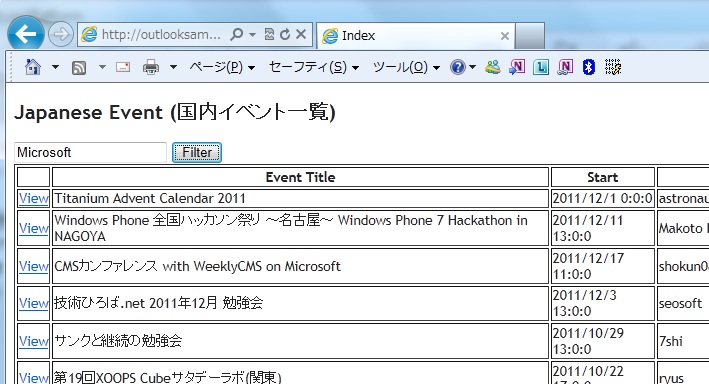Viewport: 709px width, 384px height.
Task: Toggle Compatibility View icon in address bar
Action: (x=269, y=34)
